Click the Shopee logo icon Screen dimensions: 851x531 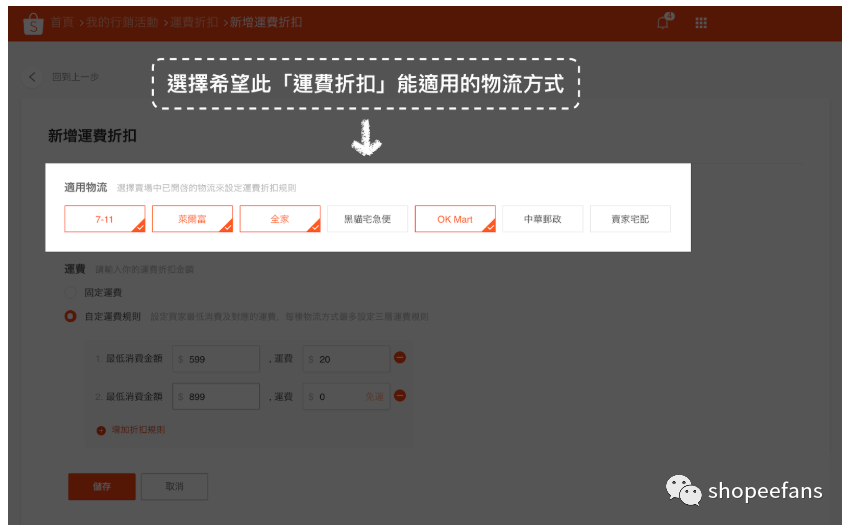[33, 23]
